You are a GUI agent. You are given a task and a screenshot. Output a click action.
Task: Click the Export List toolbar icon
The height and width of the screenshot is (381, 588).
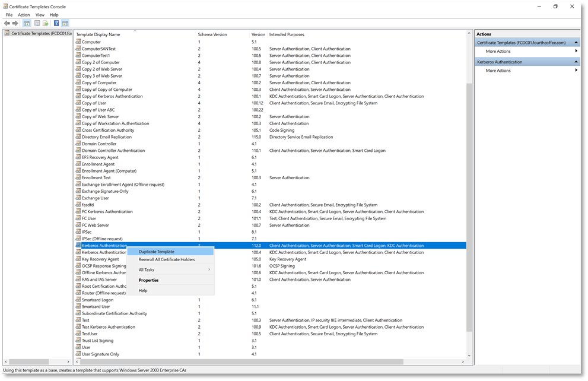[x=45, y=23]
